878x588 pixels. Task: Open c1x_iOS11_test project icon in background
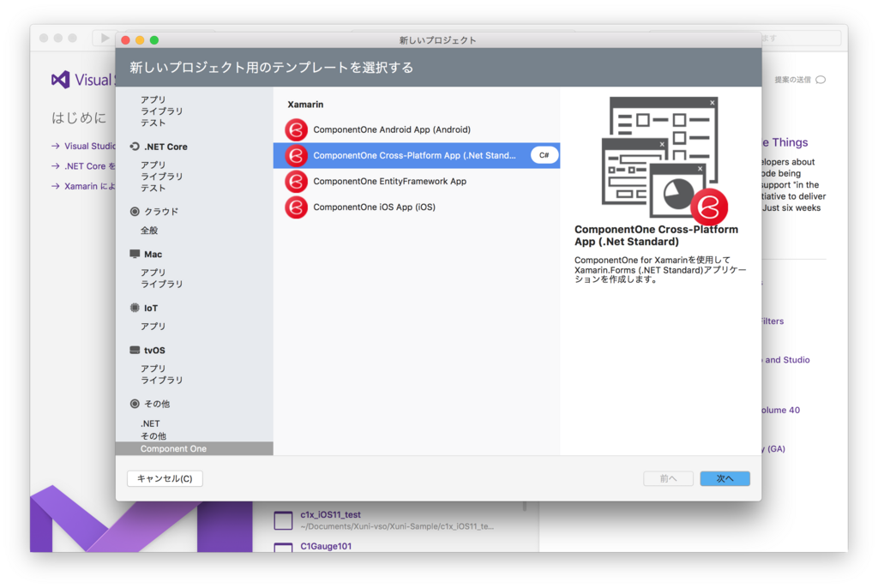point(283,520)
